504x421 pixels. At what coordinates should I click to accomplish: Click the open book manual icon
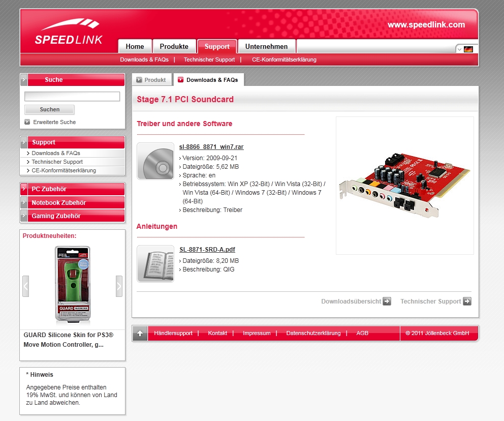[155, 264]
